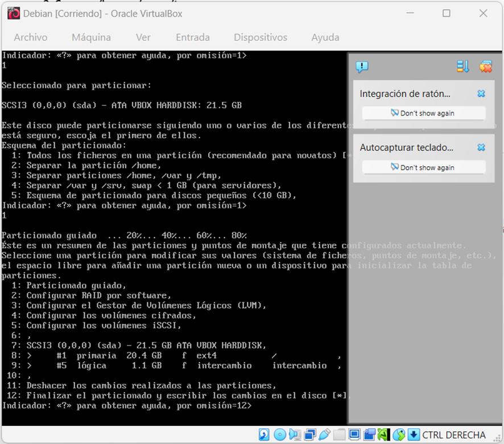The height and width of the screenshot is (444, 504).
Task: Click window title 'Debian [Corriendo] - Oracle VirtualBox'
Action: tap(102, 14)
